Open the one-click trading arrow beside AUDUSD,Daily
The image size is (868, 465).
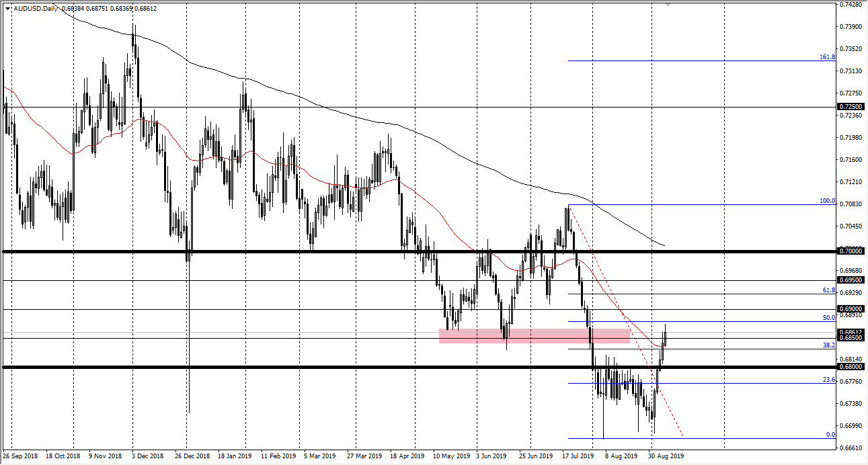click(7, 8)
